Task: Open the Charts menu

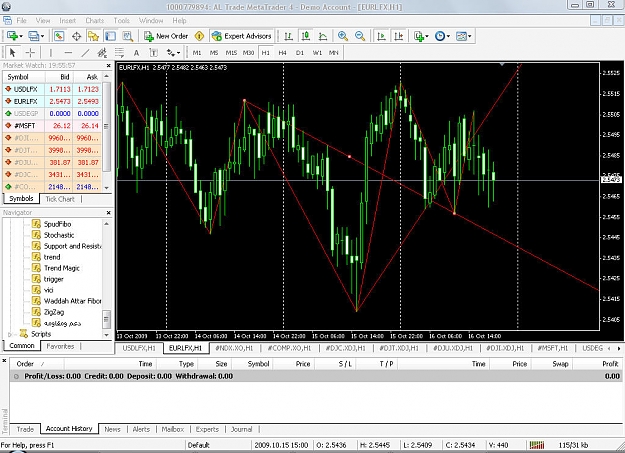Action: [x=94, y=20]
